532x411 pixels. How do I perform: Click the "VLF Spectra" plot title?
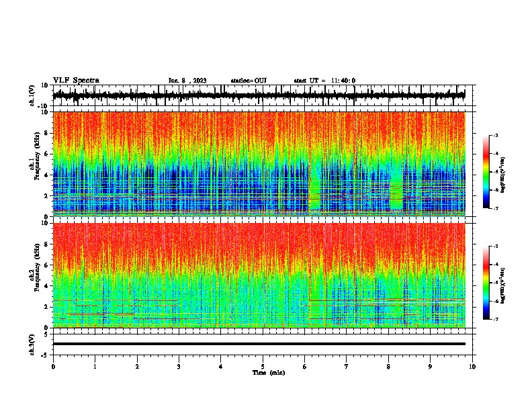[76, 81]
